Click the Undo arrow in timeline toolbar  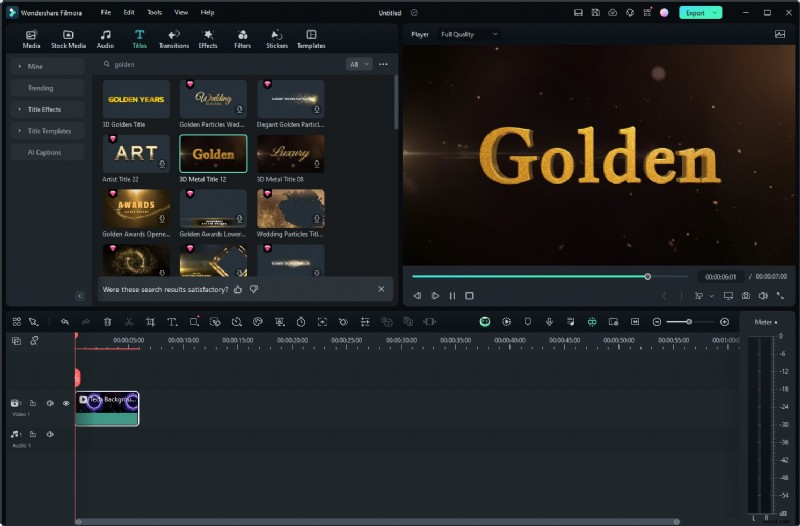pos(65,322)
